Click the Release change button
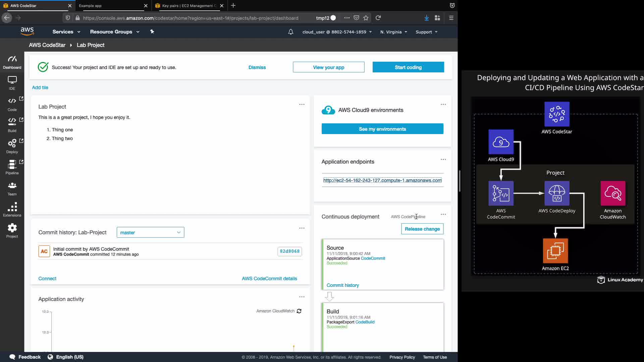The width and height of the screenshot is (644, 362). [422, 229]
